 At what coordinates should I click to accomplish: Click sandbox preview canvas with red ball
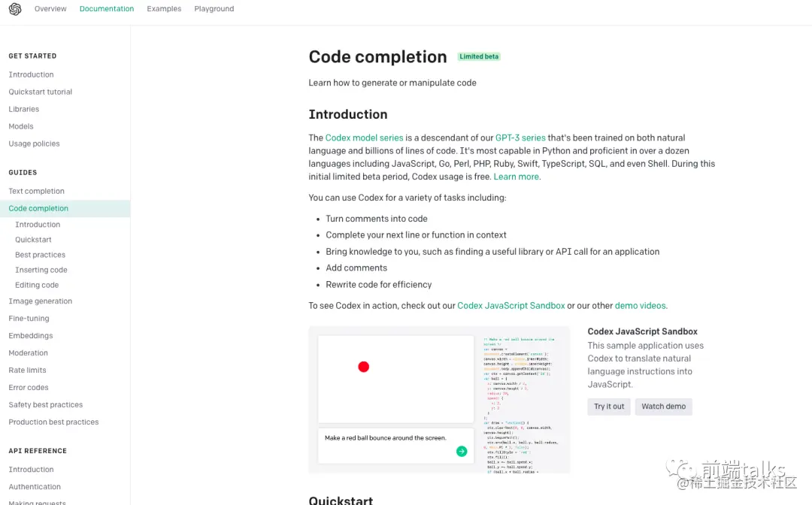click(x=395, y=380)
